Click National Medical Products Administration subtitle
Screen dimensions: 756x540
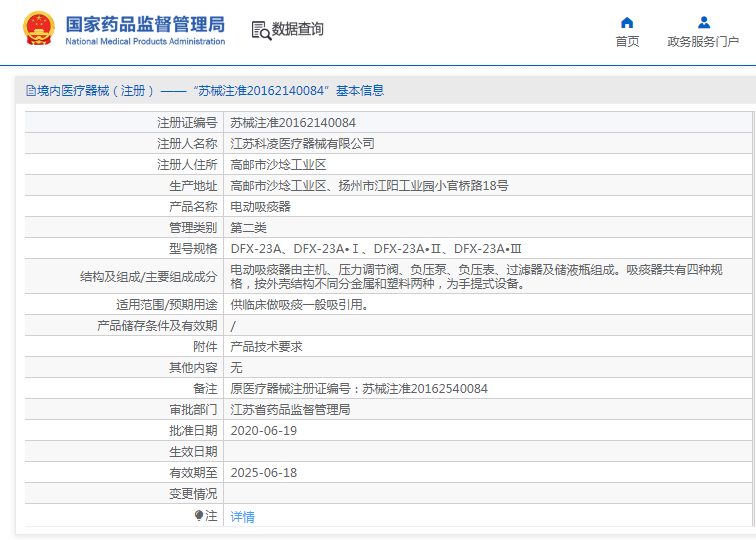pyautogui.click(x=145, y=41)
